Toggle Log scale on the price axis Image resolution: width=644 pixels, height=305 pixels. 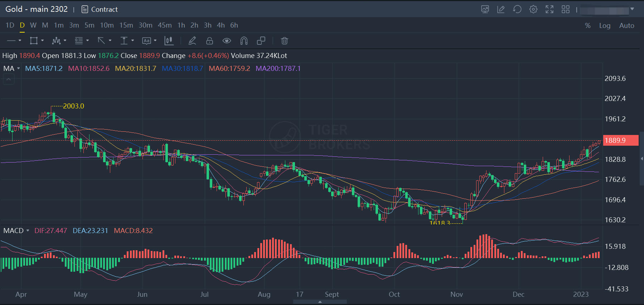click(x=605, y=25)
